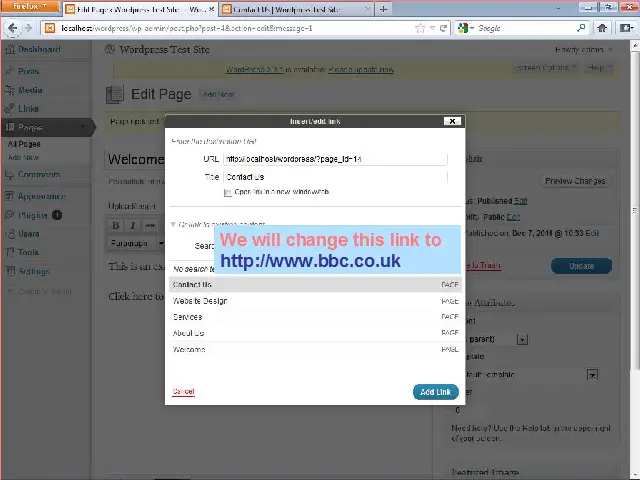Viewport: 640px width, 480px height.
Task: Toggle the strikethrough editor toolbar button
Action: (x=149, y=225)
